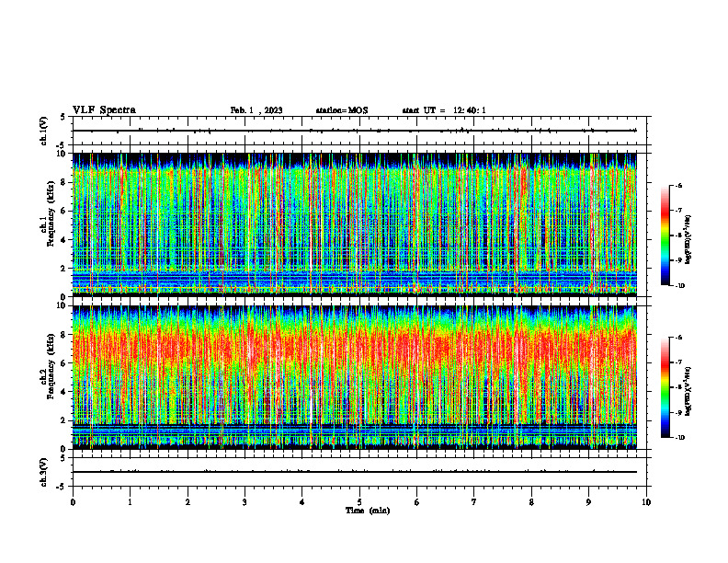The image size is (728, 563).
Task: Click time axis tick label "4"
Action: coord(302,502)
